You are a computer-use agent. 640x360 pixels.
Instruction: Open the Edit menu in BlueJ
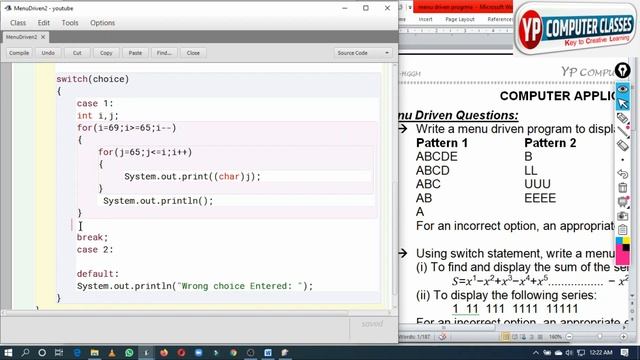(44, 23)
